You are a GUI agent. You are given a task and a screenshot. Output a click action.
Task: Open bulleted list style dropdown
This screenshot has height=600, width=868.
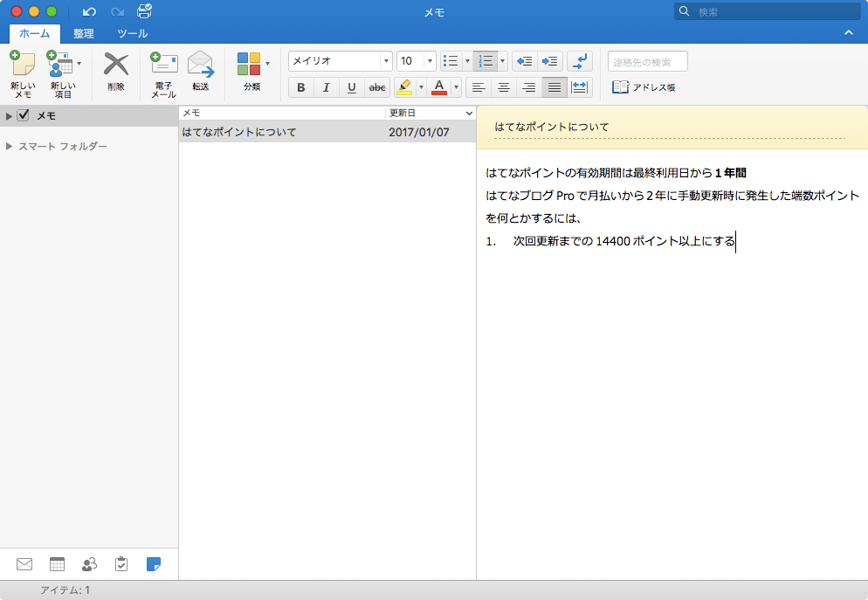(468, 61)
